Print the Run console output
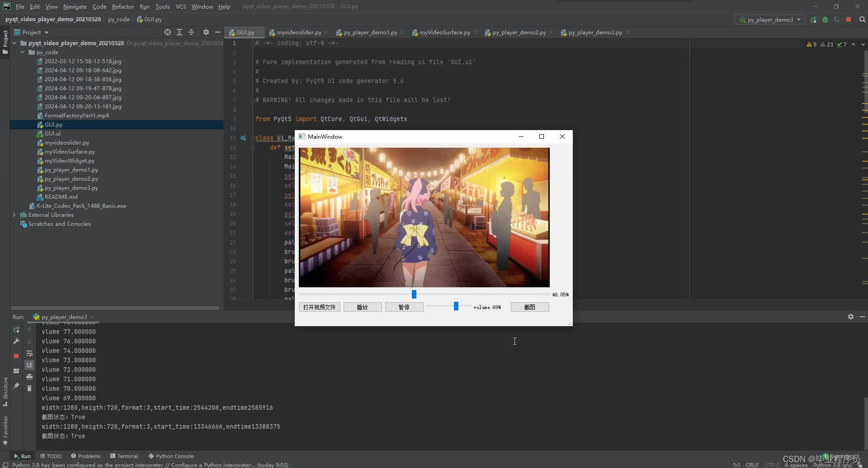The width and height of the screenshot is (868, 468). click(x=29, y=377)
